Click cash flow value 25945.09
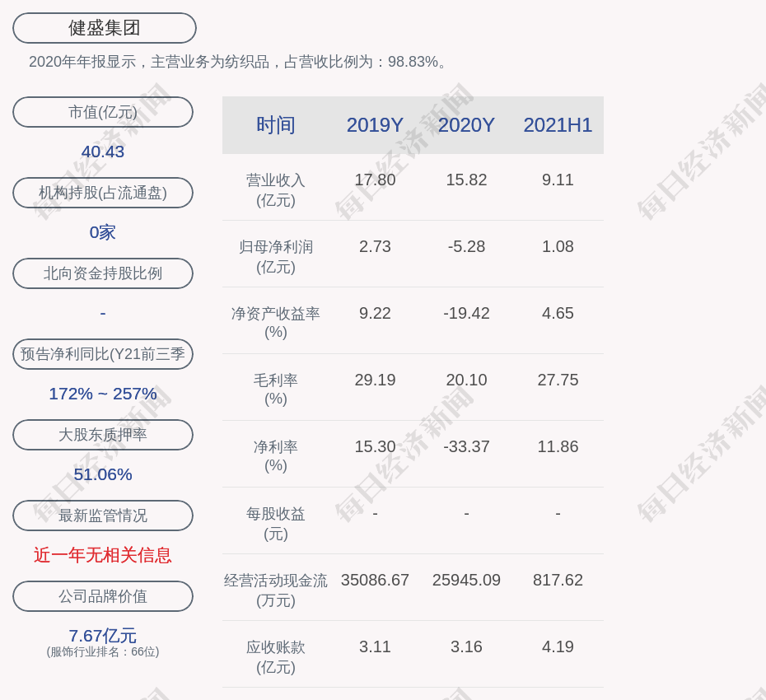The height and width of the screenshot is (700, 766). 466,580
